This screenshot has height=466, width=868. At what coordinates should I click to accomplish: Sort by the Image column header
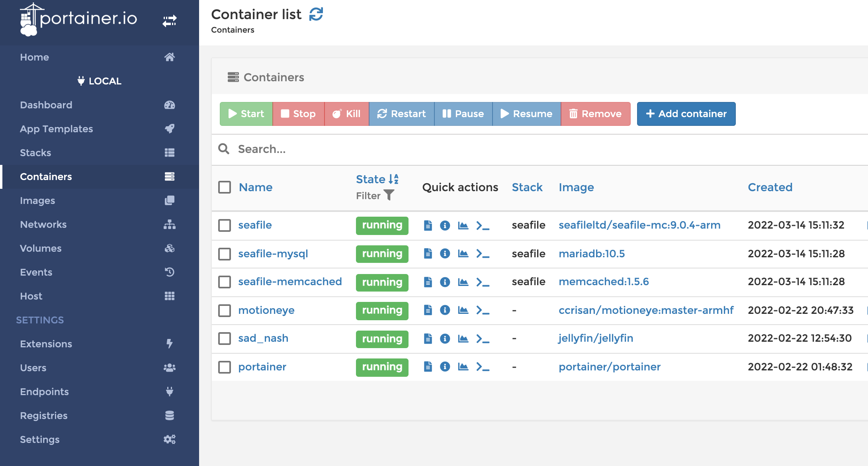tap(576, 187)
